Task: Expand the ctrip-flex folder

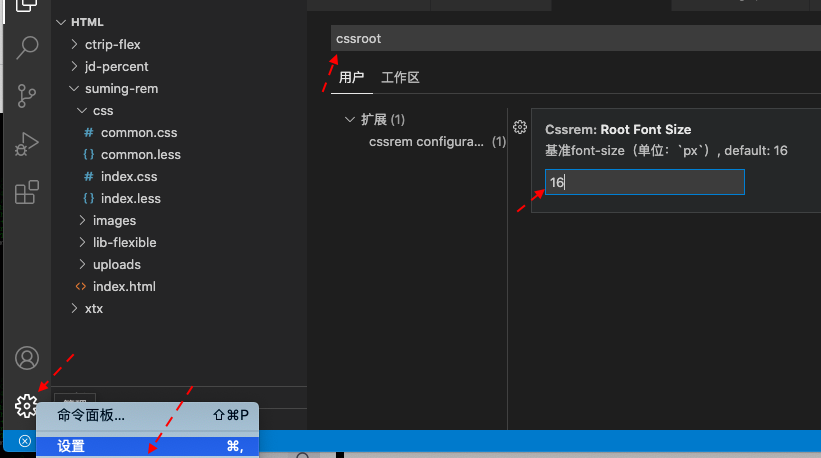Action: click(113, 44)
